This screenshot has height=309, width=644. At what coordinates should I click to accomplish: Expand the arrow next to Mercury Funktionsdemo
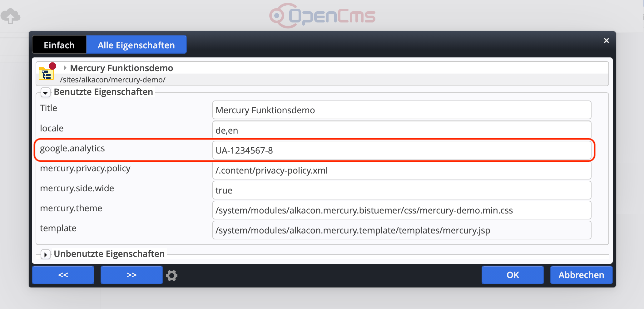[x=65, y=67]
